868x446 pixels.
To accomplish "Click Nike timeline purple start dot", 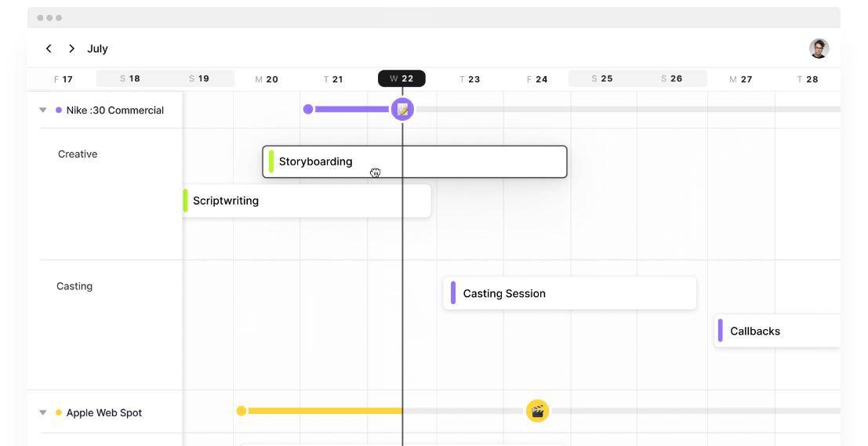I will pos(308,109).
